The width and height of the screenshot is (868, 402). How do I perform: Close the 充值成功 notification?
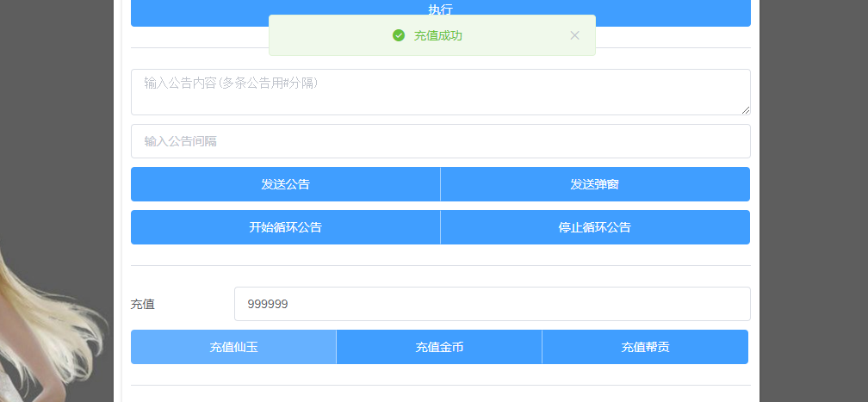pos(574,35)
